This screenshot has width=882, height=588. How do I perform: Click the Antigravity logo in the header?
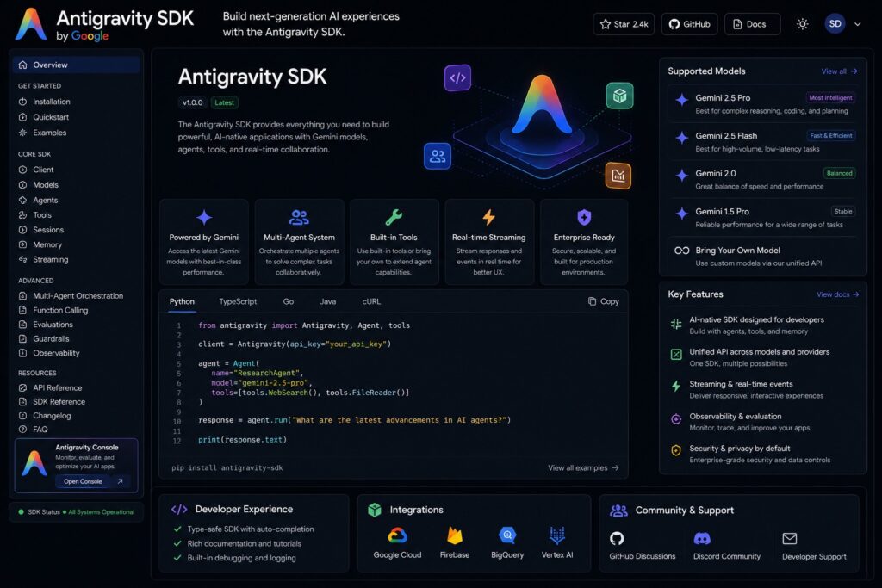[31, 24]
